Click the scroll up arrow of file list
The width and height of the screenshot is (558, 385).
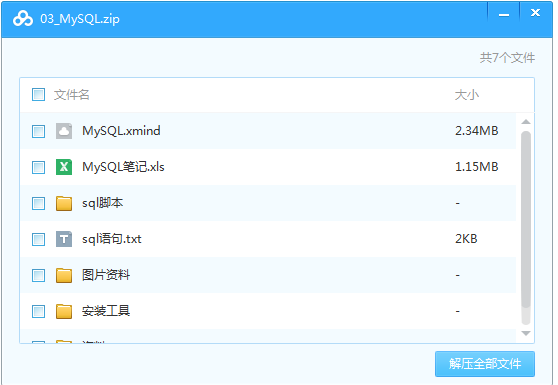[x=526, y=122]
